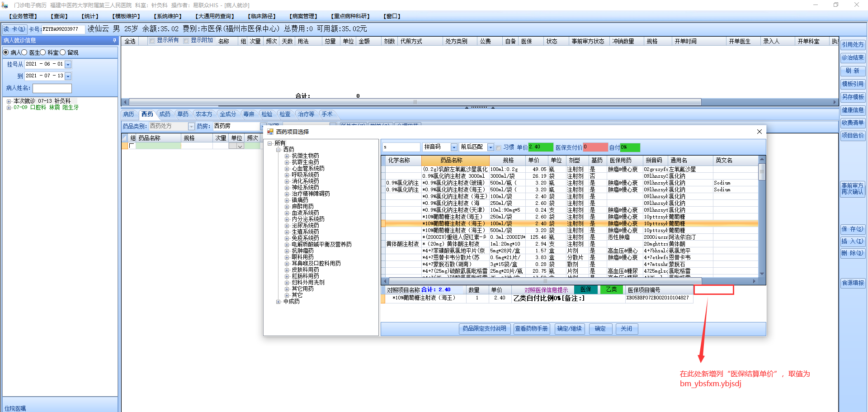Click the 药品名称 column header in dialog
868x412 pixels.
(455, 161)
